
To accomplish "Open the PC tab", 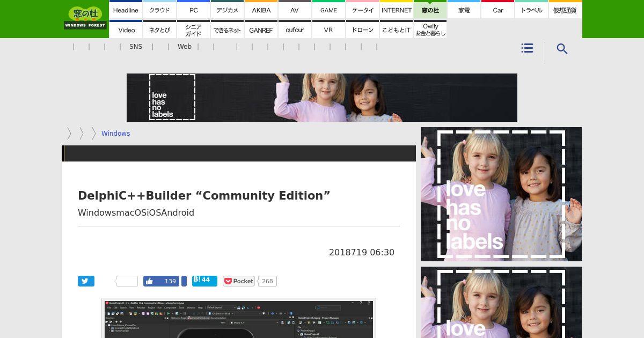I will point(193,10).
